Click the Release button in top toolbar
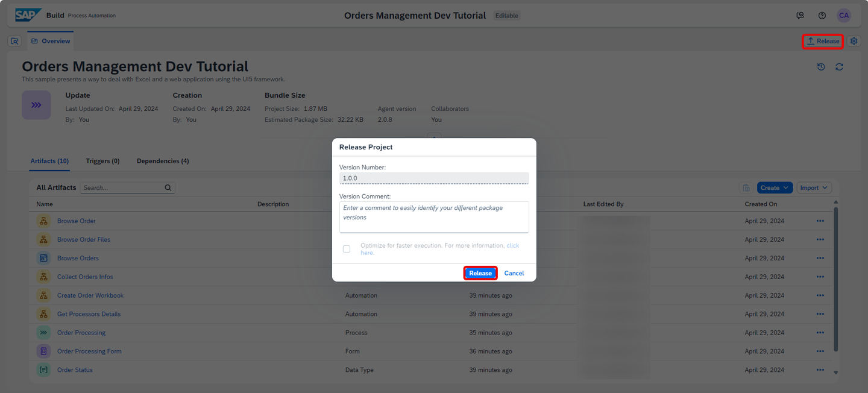 tap(823, 41)
